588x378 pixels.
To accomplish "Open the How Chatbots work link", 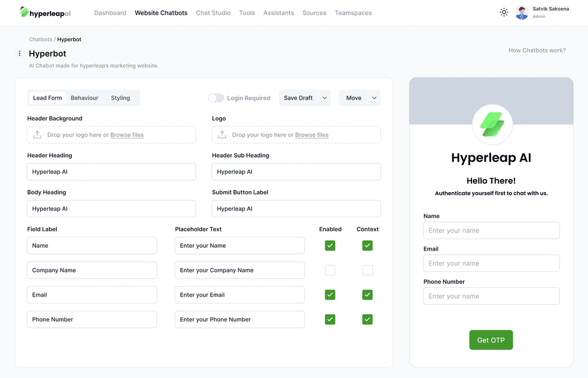I will click(536, 50).
